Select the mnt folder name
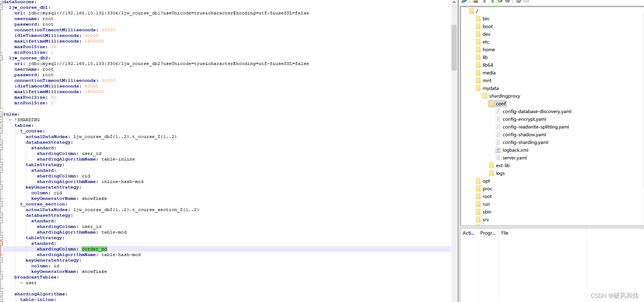This screenshot has height=302, width=644. (487, 80)
